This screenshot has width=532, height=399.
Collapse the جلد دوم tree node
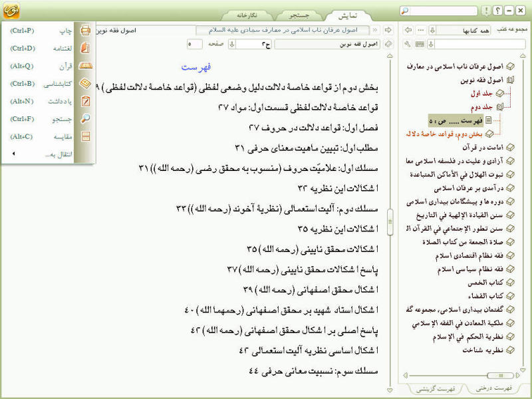[x=500, y=107]
